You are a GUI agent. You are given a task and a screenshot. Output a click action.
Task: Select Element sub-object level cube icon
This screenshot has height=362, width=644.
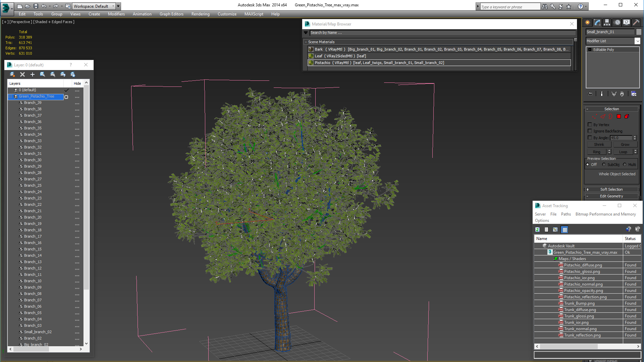pyautogui.click(x=627, y=116)
